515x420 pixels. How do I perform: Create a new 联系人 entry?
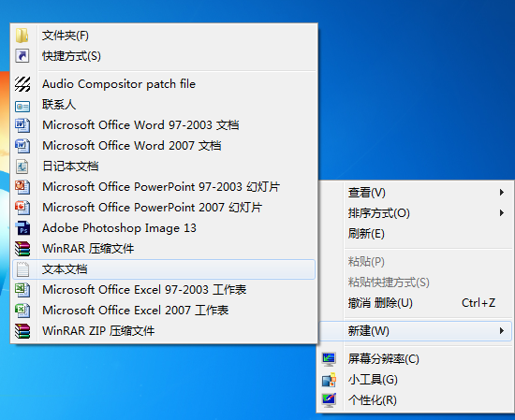click(164, 105)
